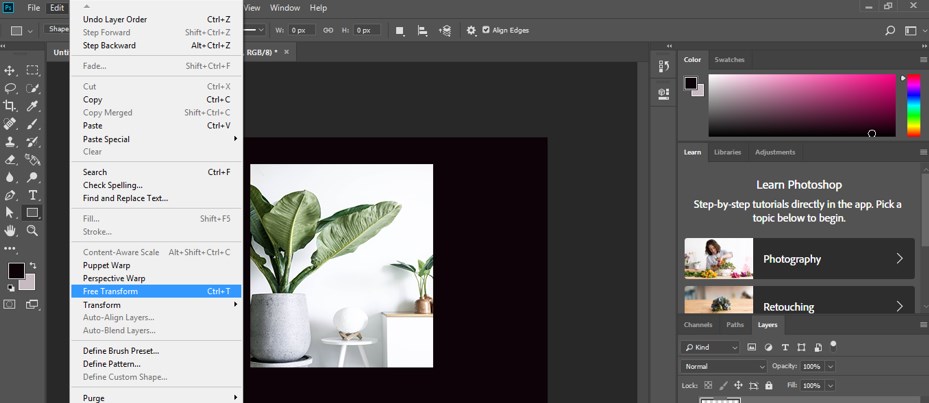Image resolution: width=929 pixels, height=403 pixels.
Task: Open the History panel icon
Action: 663,67
